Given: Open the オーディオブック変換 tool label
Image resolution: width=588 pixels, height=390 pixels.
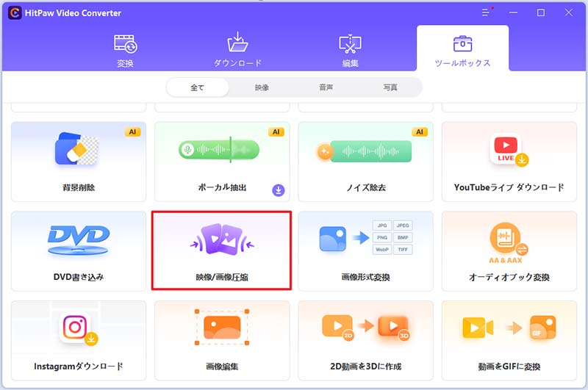Looking at the screenshot, I should (x=509, y=277).
